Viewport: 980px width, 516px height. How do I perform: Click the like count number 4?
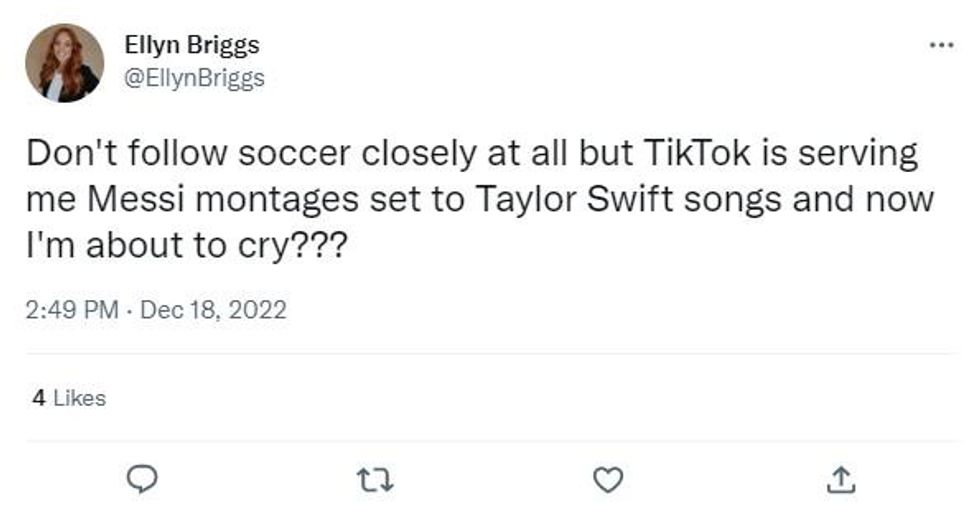(x=38, y=398)
